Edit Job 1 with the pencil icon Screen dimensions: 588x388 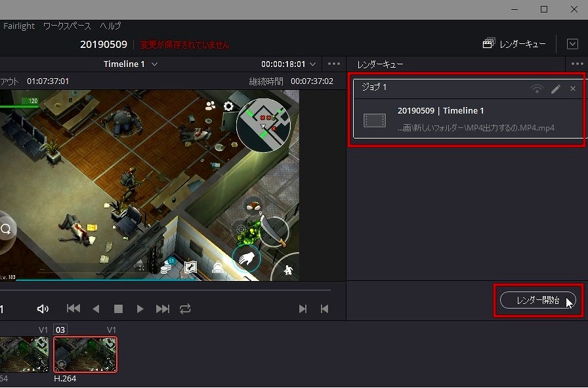click(556, 89)
